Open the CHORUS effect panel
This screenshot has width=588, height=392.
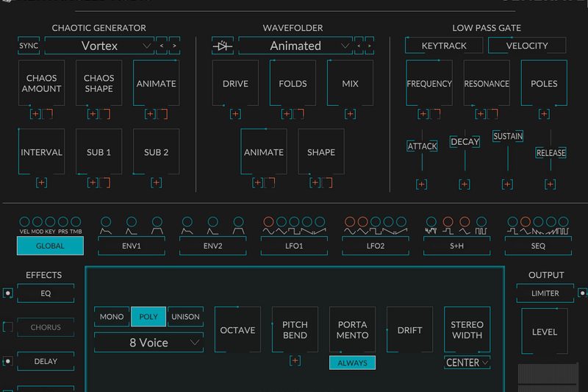click(x=46, y=327)
